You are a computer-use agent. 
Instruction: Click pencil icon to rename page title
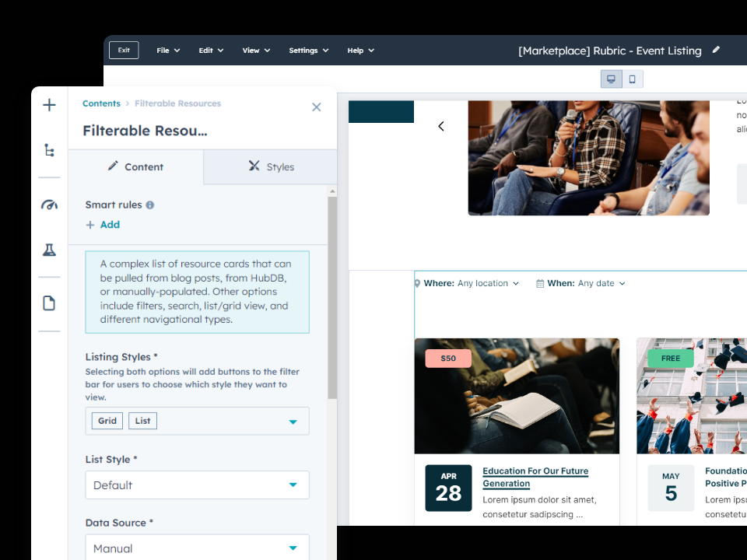(716, 51)
